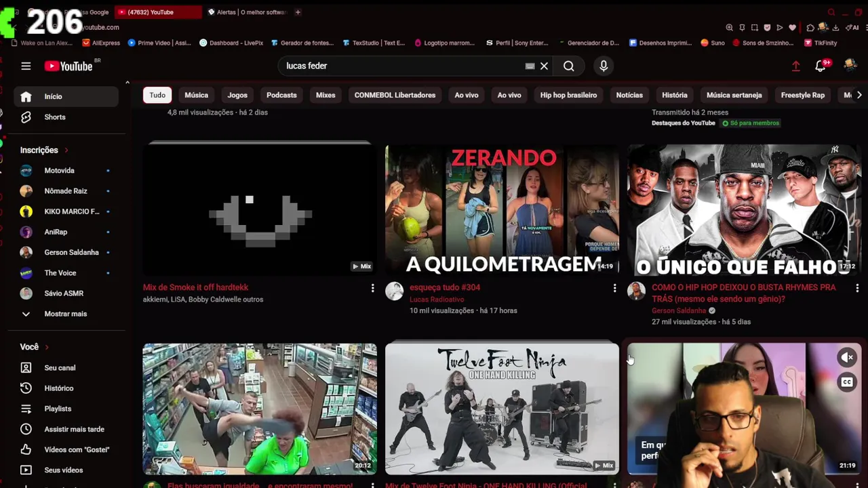Click the browser pin icon
Image resolution: width=868 pixels, height=488 pixels.
tap(742, 28)
